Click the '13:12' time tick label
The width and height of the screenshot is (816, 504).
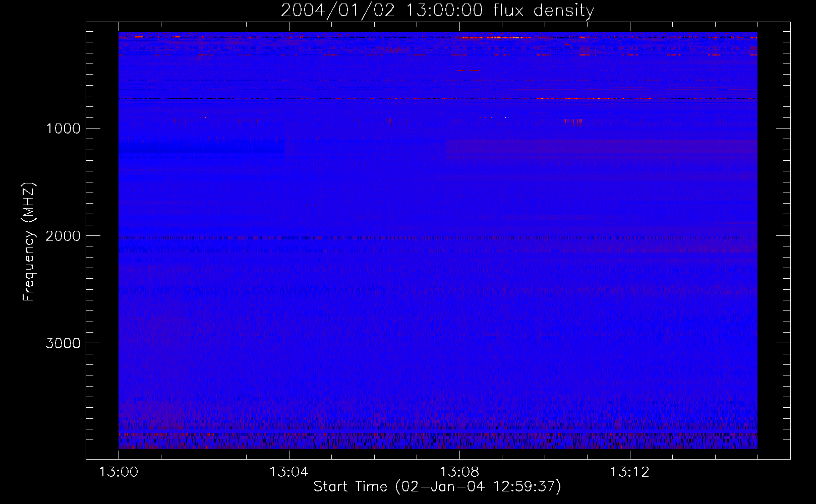point(630,472)
